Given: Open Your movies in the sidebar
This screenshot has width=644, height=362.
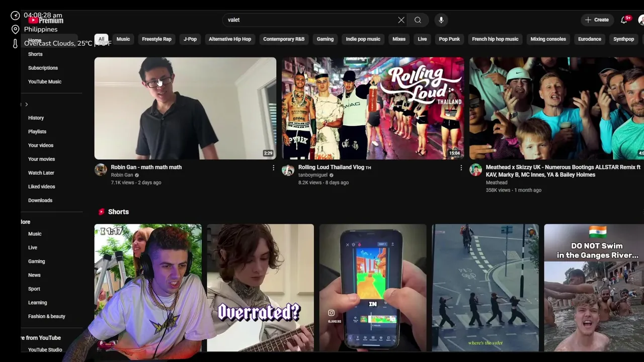Looking at the screenshot, I should (41, 159).
